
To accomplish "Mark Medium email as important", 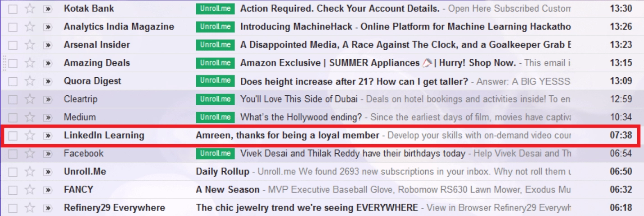I will [x=47, y=117].
